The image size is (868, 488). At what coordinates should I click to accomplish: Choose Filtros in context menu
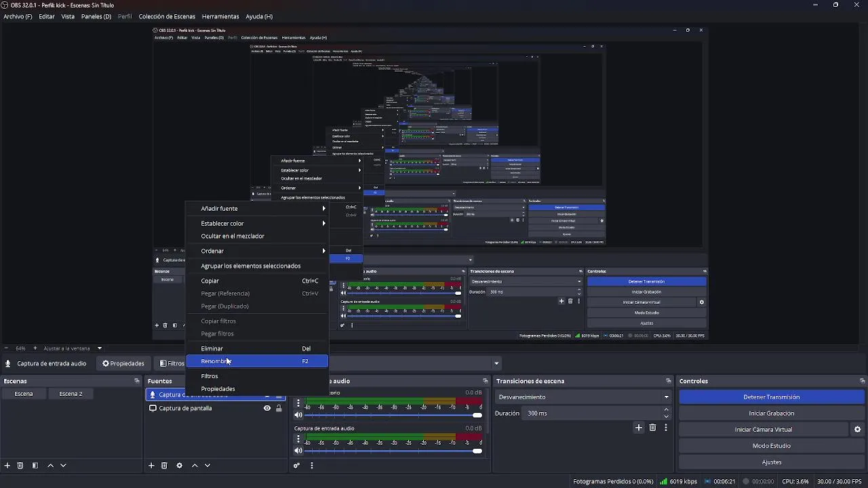pyautogui.click(x=257, y=376)
